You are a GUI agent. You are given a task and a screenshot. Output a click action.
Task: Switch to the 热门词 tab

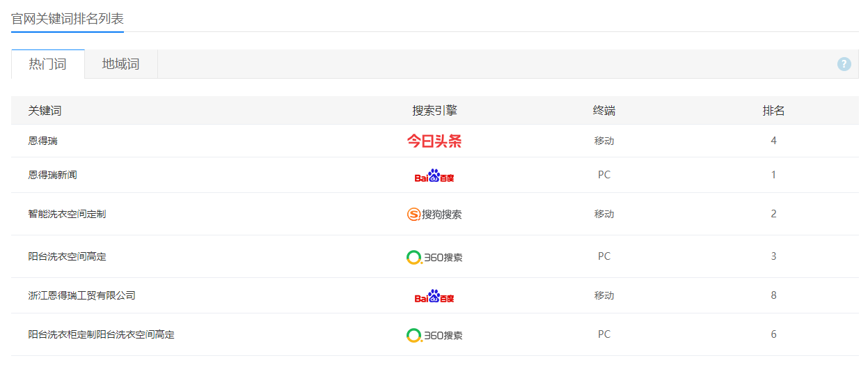(47, 64)
